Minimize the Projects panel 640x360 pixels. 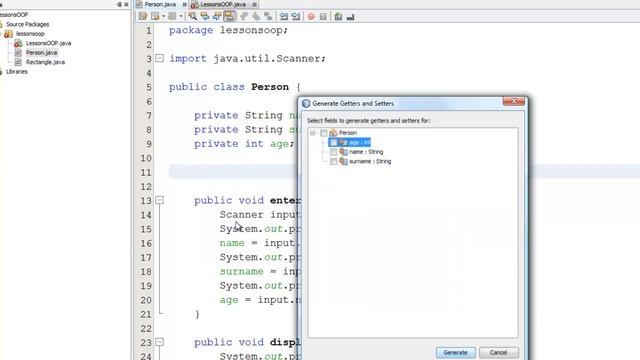pyautogui.click(x=119, y=4)
